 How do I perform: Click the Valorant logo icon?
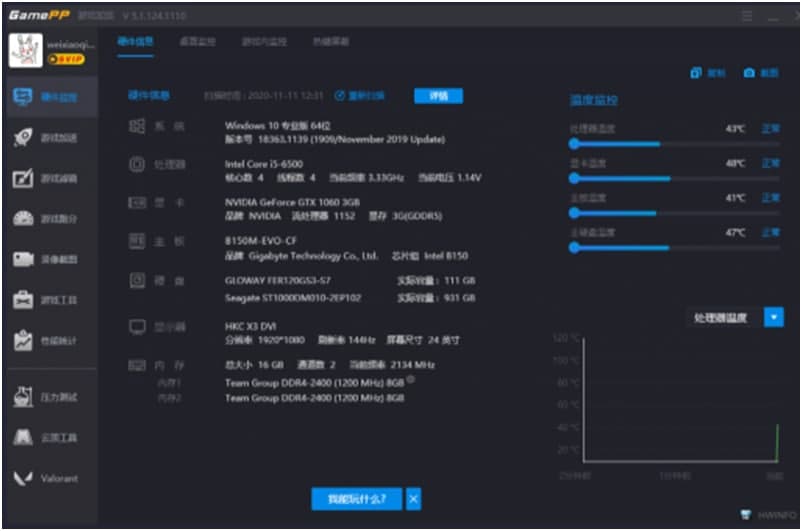coord(23,478)
